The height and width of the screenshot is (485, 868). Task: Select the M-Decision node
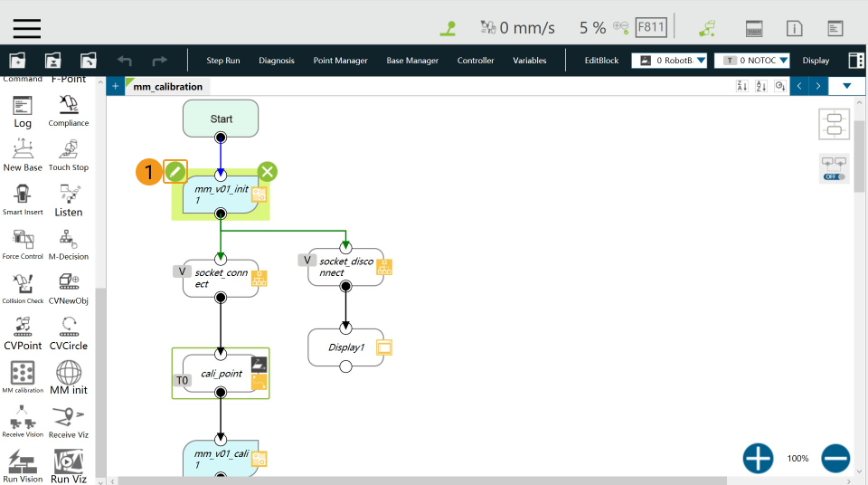pos(69,245)
